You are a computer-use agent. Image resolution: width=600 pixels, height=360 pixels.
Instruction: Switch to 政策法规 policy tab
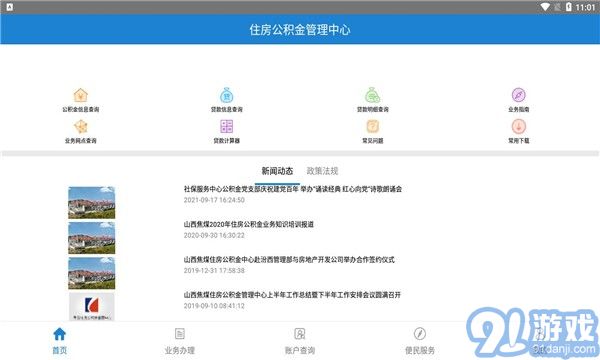(322, 171)
